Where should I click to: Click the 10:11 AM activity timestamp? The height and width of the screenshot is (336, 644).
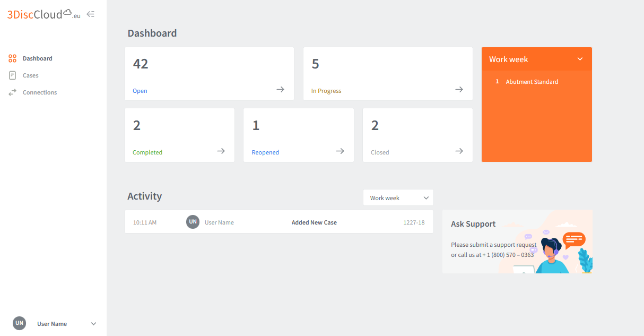(145, 222)
